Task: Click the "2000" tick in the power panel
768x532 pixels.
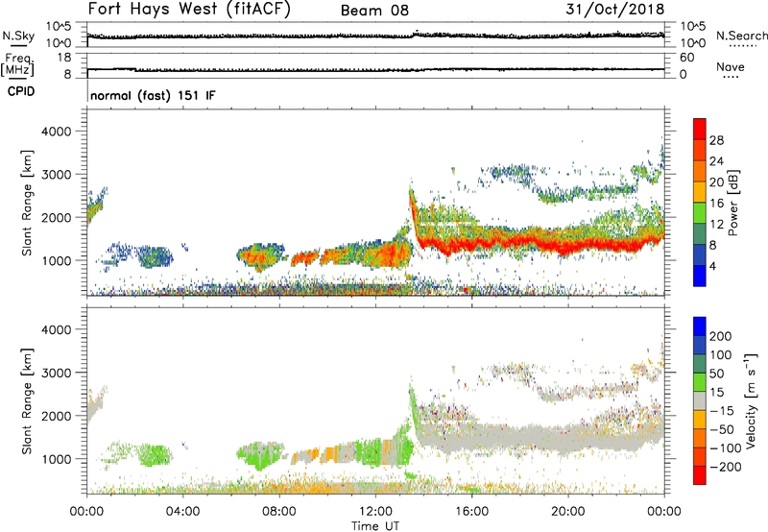Action: pos(57,217)
